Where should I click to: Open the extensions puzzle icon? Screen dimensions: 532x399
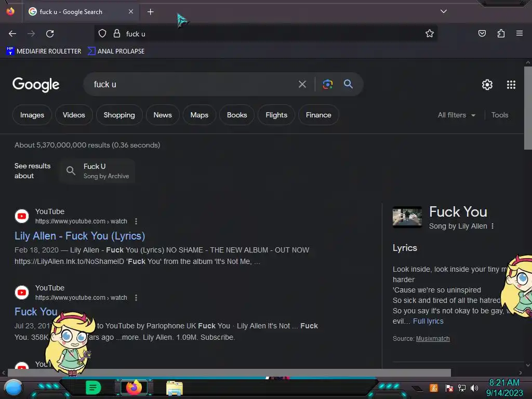(501, 33)
